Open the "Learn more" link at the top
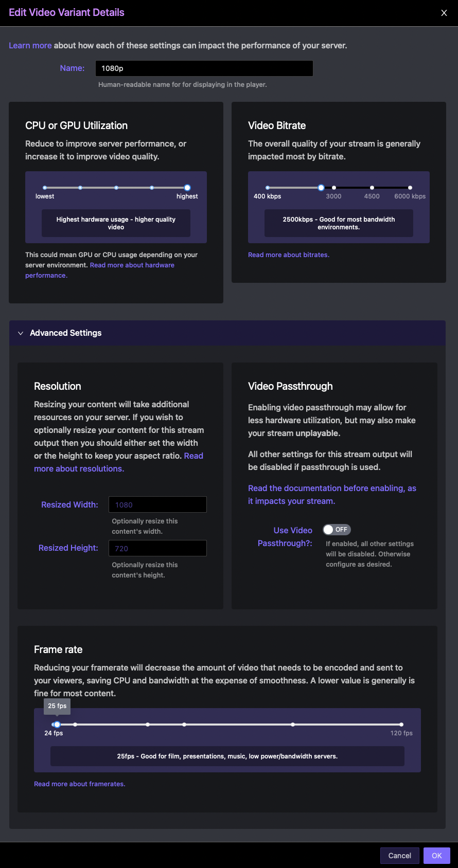458x868 pixels. pyautogui.click(x=30, y=45)
